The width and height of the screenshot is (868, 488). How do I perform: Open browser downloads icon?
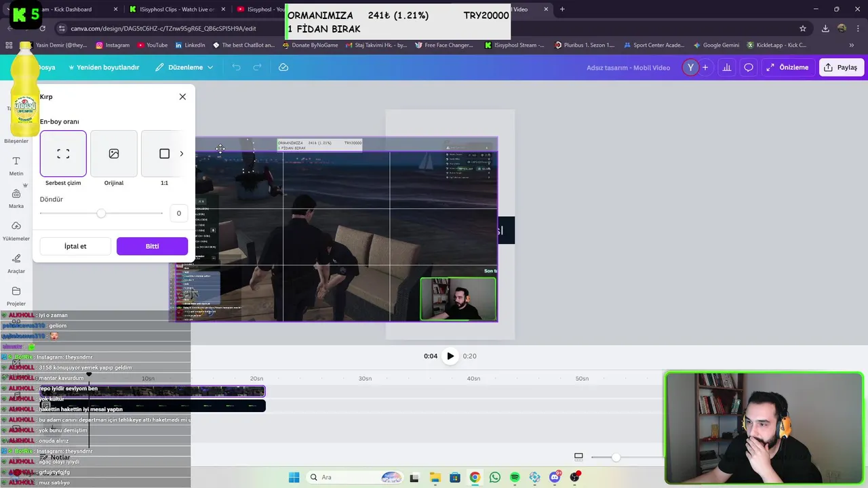coord(825,28)
